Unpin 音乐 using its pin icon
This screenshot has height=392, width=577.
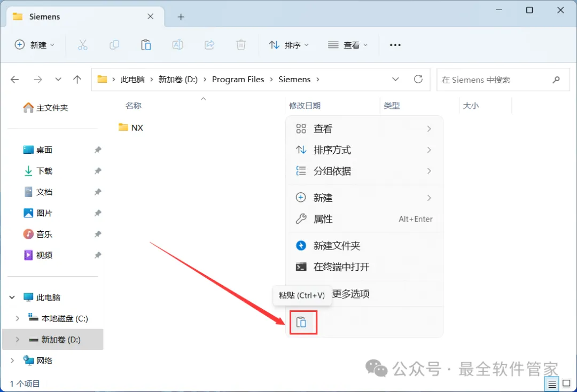[x=98, y=234]
